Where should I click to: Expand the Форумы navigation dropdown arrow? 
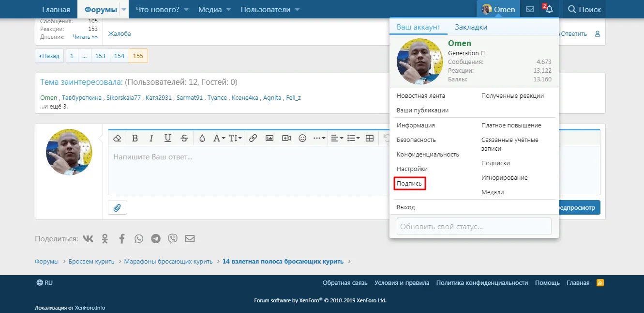(x=124, y=10)
